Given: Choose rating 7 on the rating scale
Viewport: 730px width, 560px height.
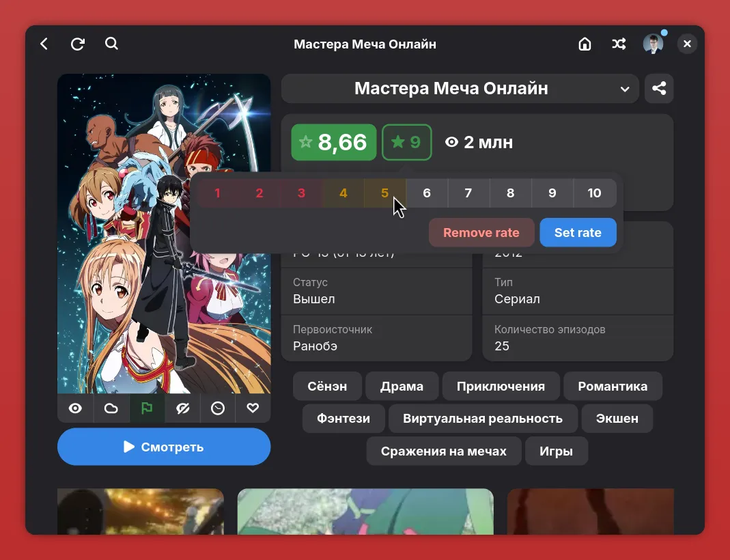Looking at the screenshot, I should point(468,193).
